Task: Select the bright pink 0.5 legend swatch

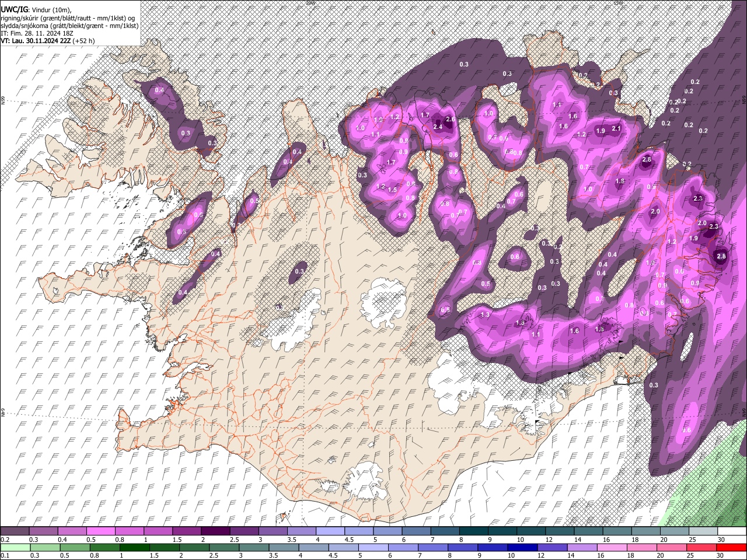Action: (100, 531)
